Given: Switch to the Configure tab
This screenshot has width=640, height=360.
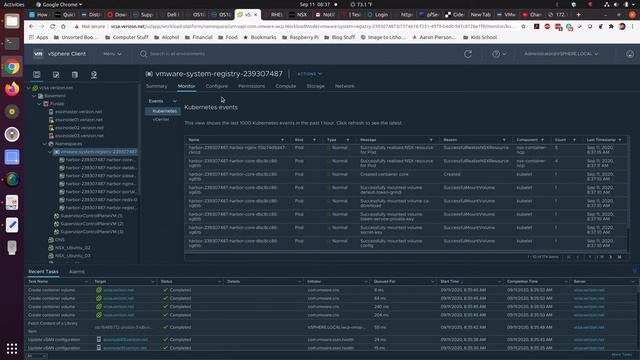Looking at the screenshot, I should (217, 86).
